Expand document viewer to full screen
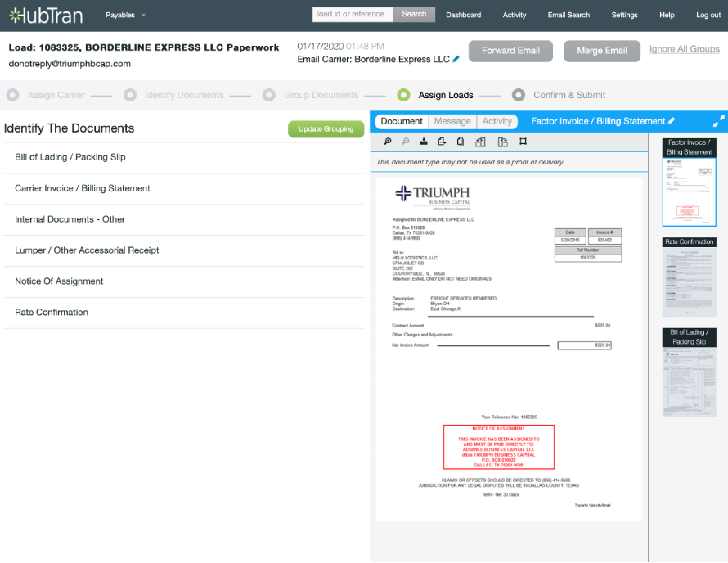728x563 pixels. (x=718, y=121)
